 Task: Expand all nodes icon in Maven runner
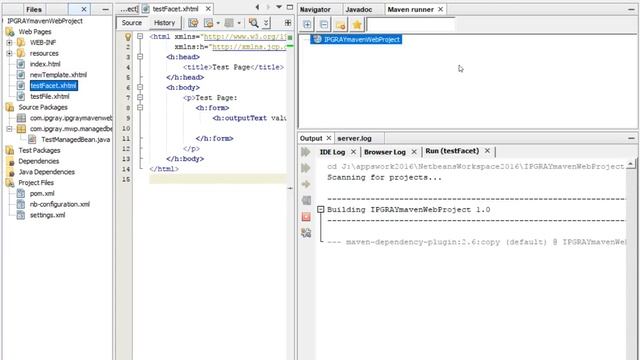coord(307,25)
